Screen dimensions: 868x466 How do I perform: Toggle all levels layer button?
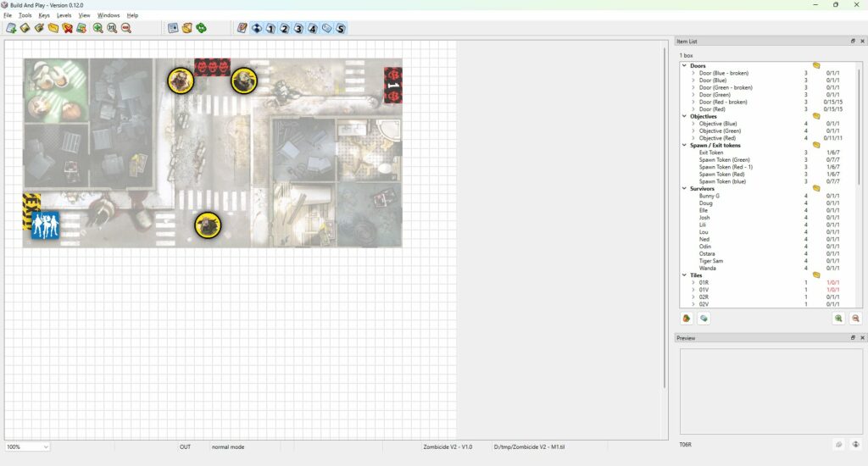pos(256,28)
